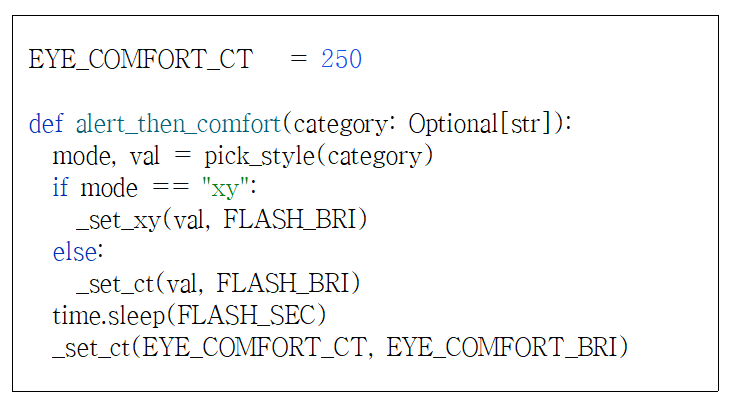Screen dimensions: 729x400
Task: Click _set_ct on the last line
Action: coord(88,348)
